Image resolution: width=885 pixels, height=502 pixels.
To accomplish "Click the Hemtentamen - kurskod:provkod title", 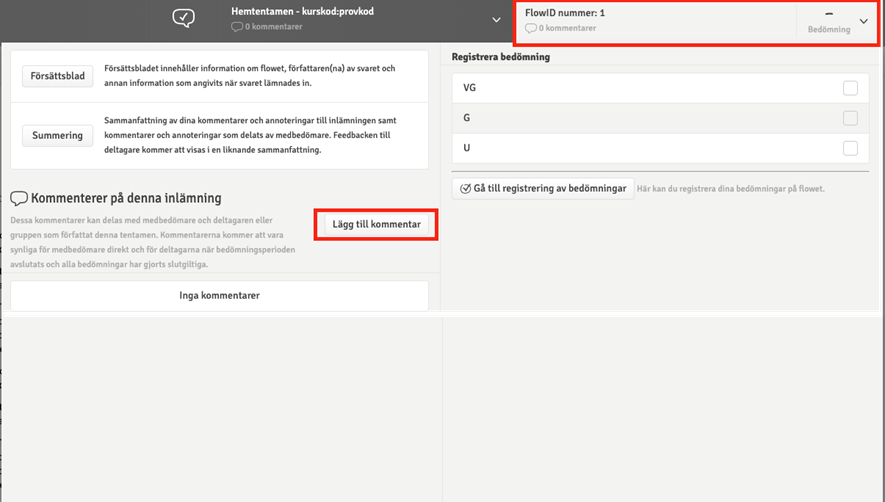I will tap(302, 11).
